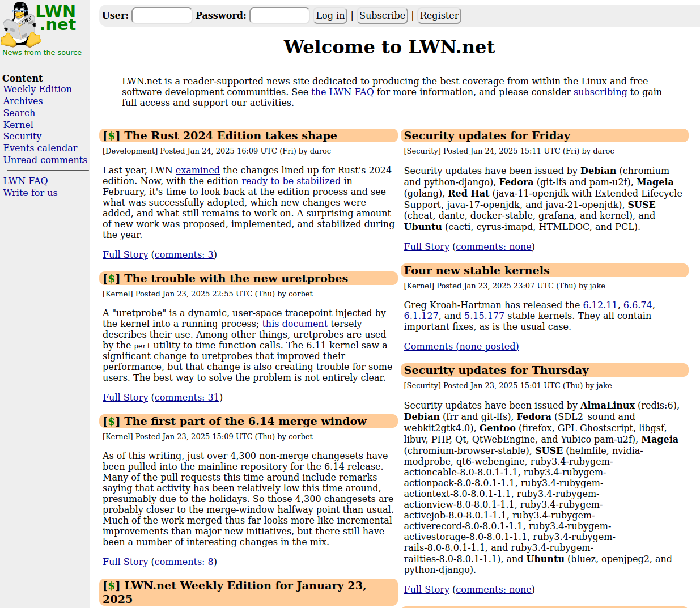700x608 pixels.
Task: Click the LWN.net penguin logo
Action: coord(40,24)
